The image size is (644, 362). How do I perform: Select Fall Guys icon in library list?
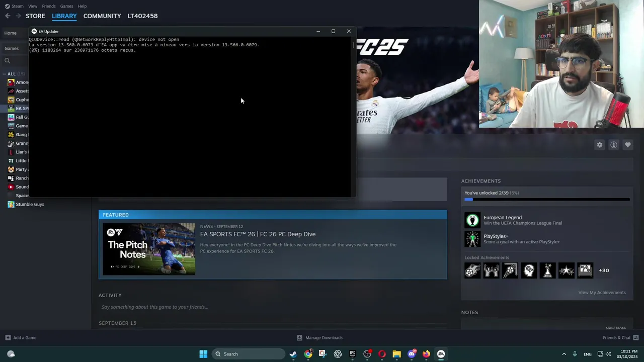click(11, 117)
